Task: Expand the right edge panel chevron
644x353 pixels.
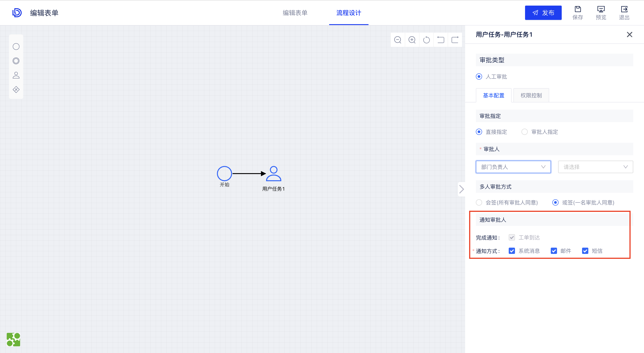Action: coord(462,189)
